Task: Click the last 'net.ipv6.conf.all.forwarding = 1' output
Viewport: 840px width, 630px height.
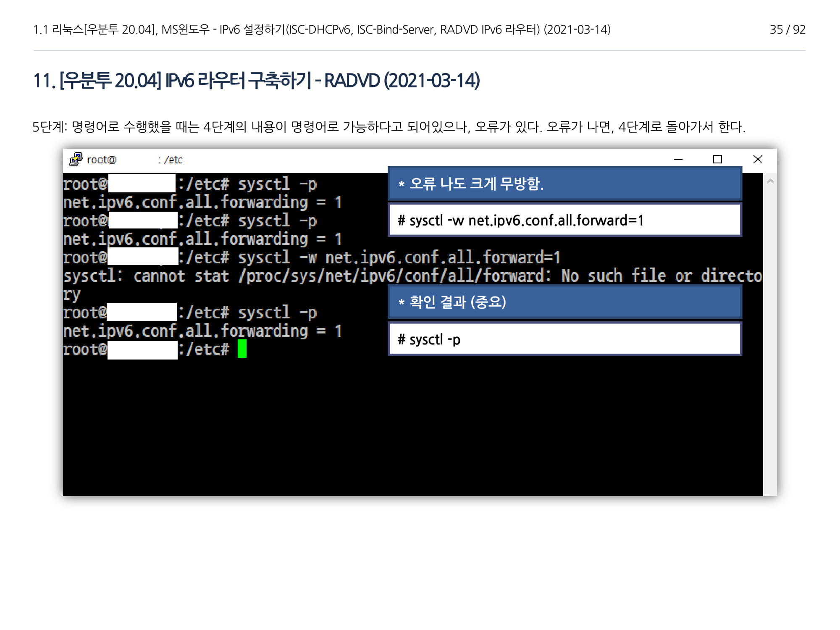Action: pos(202,331)
